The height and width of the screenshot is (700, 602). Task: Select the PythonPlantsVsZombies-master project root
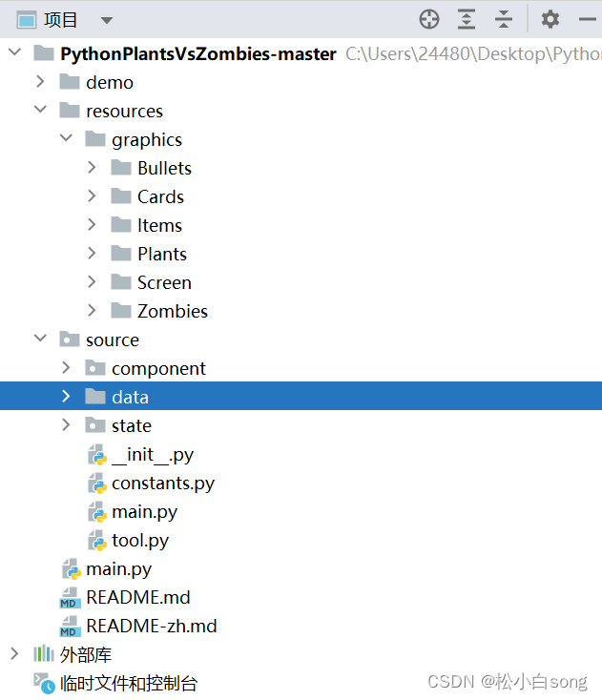coord(198,54)
